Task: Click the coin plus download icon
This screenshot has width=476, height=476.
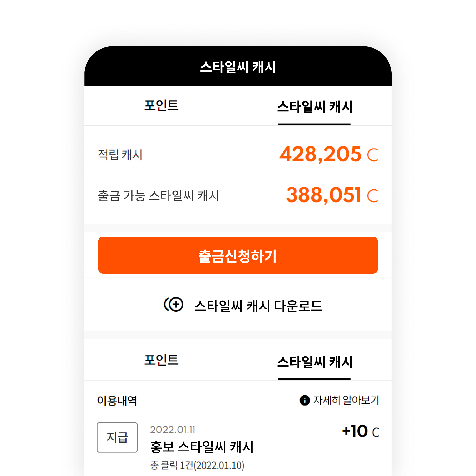Action: click(174, 305)
